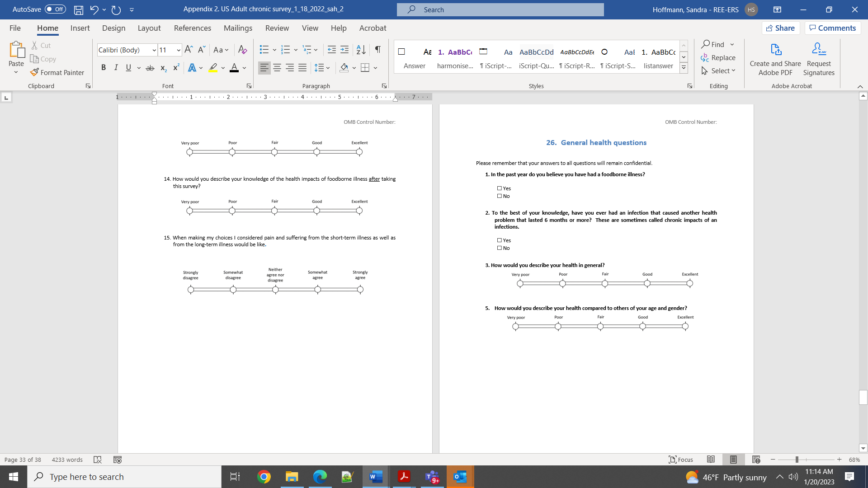Apply Bold formatting
868x488 pixels.
pyautogui.click(x=104, y=68)
